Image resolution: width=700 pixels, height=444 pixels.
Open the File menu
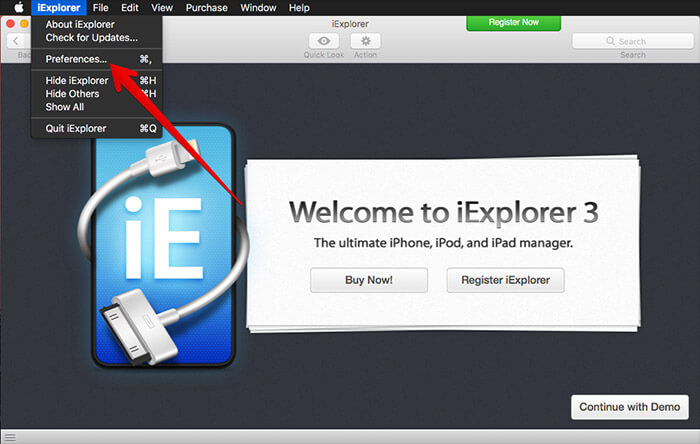coord(100,8)
